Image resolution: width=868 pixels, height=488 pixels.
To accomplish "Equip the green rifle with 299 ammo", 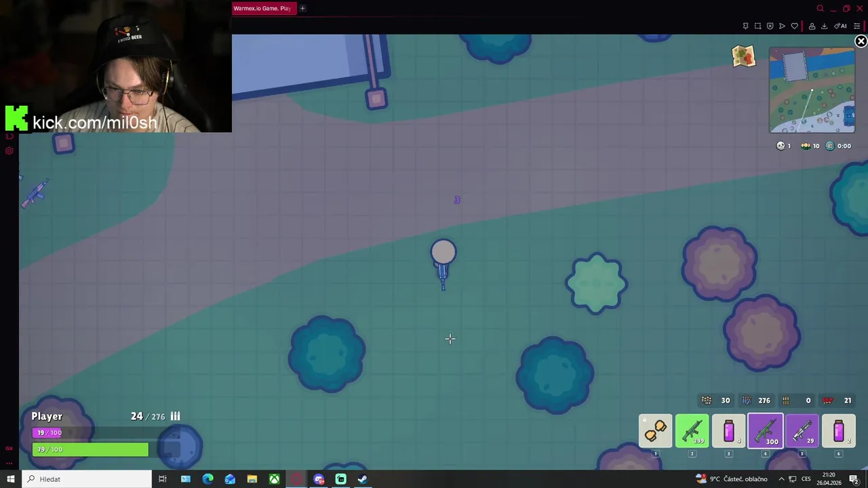I will click(x=692, y=431).
